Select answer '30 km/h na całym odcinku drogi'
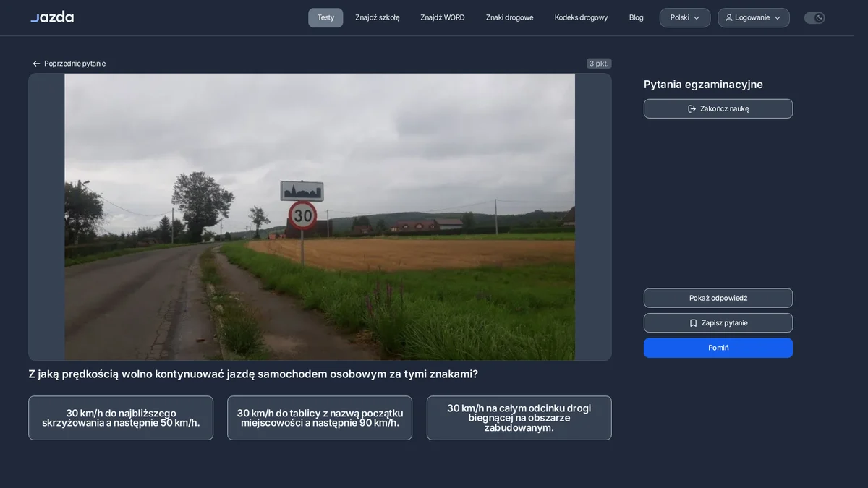 tap(519, 418)
